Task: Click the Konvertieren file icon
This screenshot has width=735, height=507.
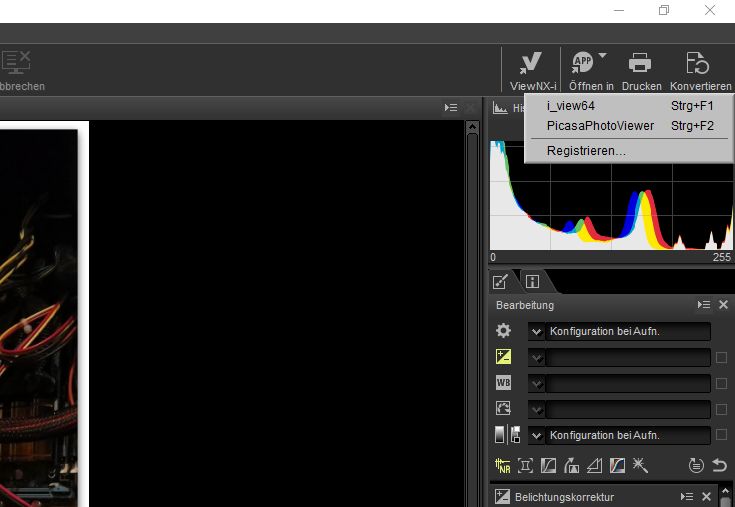Action: click(x=697, y=62)
